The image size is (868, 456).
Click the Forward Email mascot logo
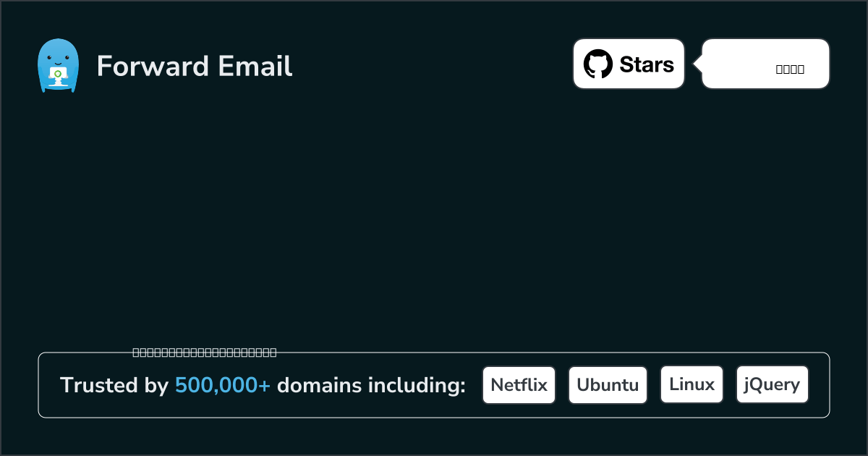(58, 66)
